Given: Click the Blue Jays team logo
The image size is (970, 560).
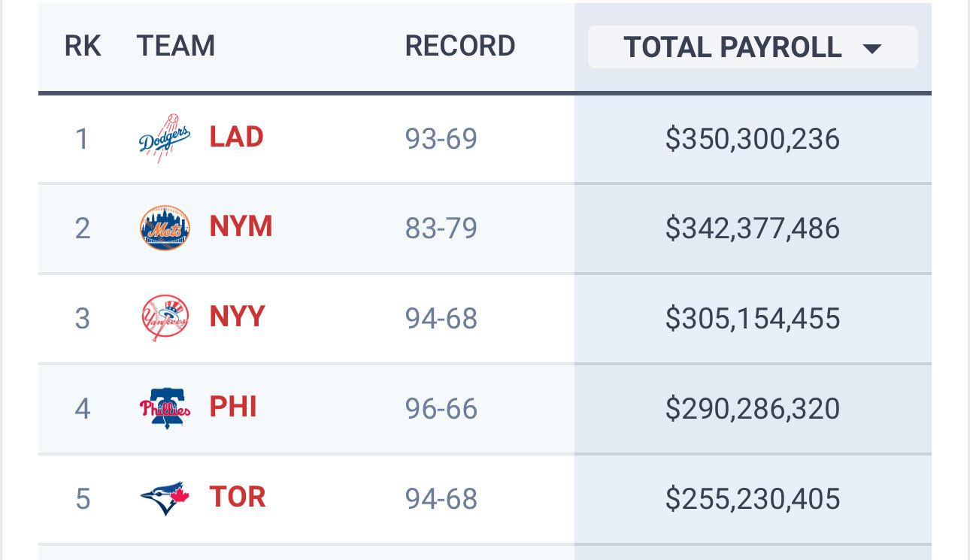Looking at the screenshot, I should (165, 498).
